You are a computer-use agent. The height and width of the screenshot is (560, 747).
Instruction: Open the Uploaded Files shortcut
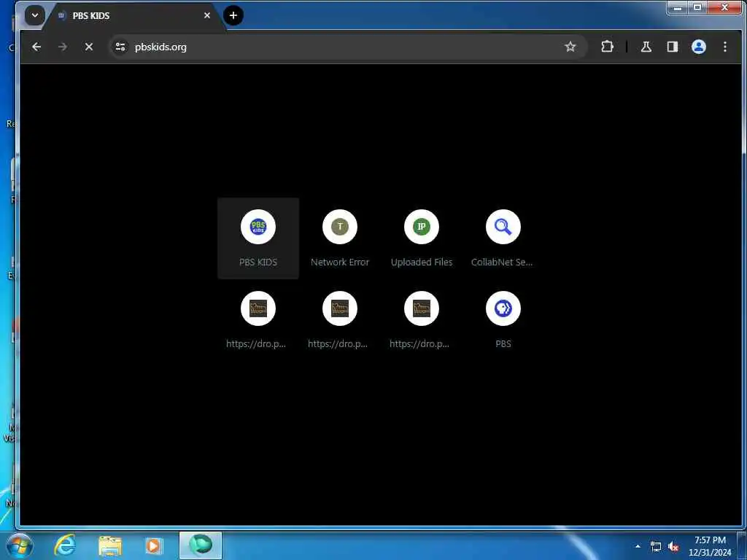click(x=422, y=238)
